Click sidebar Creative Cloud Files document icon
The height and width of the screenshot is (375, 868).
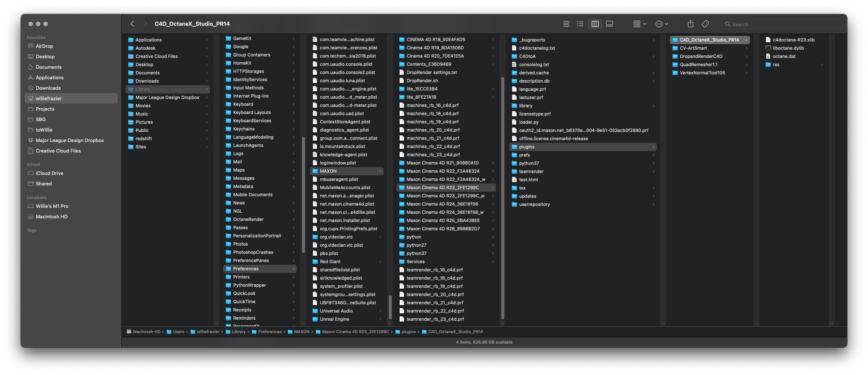(x=31, y=151)
